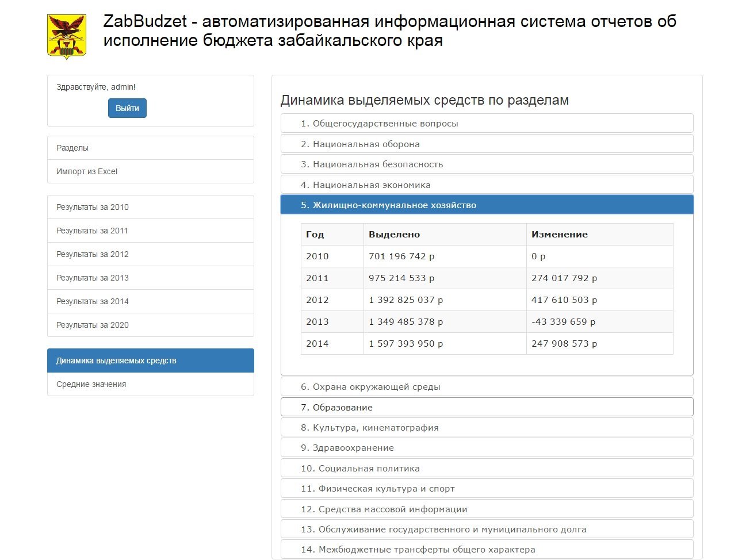The width and height of the screenshot is (750, 560).
Task: Select Динамика выделяемых средств menu item
Action: pyautogui.click(x=151, y=360)
